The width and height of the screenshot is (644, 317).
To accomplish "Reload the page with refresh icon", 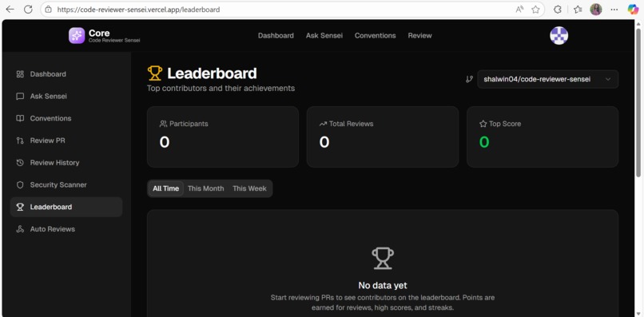I will click(x=28, y=10).
